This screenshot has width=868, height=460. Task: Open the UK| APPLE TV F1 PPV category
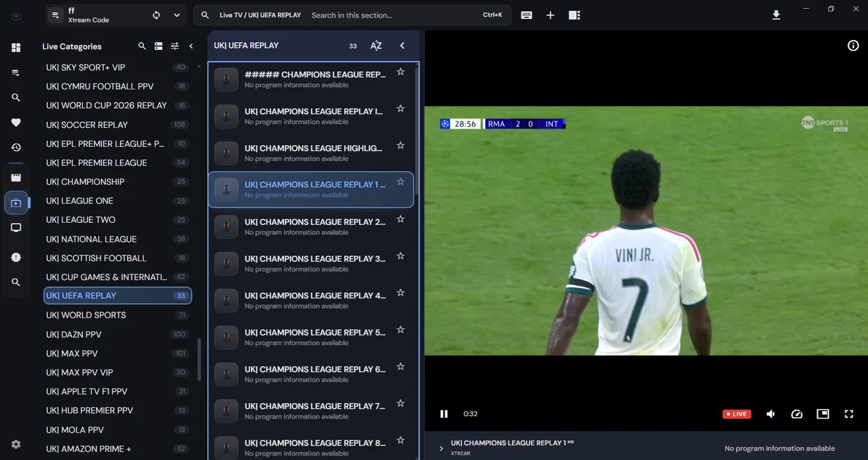click(x=117, y=391)
